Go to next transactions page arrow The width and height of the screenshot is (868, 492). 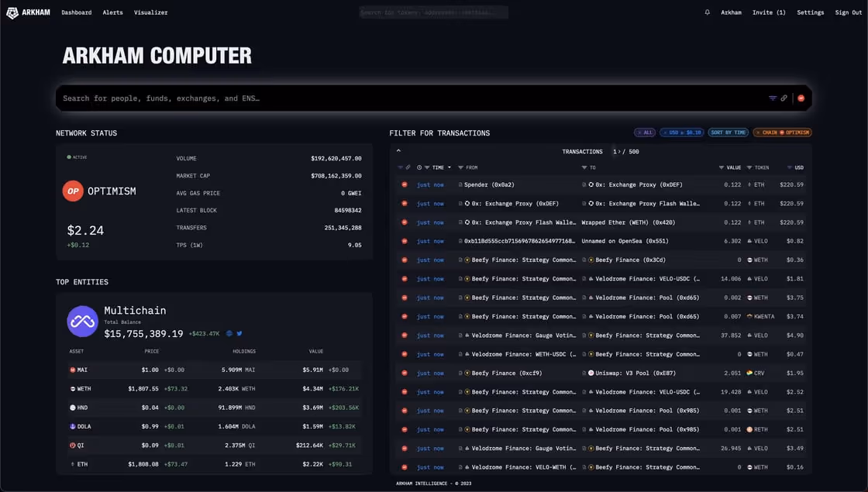click(x=619, y=152)
